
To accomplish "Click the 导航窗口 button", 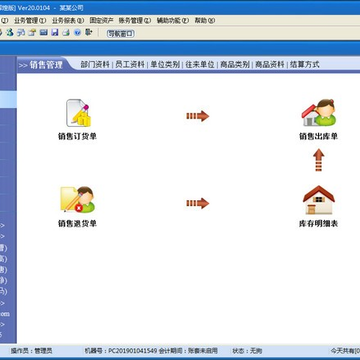I will tap(121, 33).
